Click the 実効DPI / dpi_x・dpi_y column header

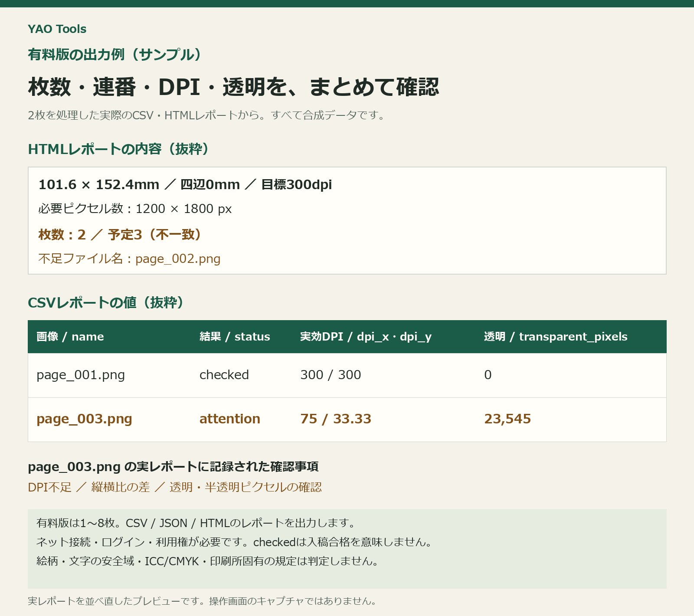[x=366, y=337]
